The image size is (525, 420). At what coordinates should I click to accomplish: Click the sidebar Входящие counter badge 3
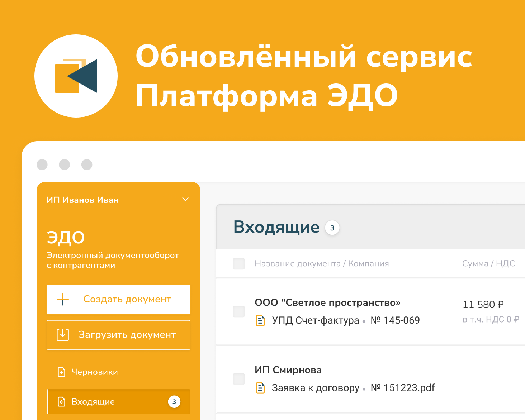coord(174,402)
